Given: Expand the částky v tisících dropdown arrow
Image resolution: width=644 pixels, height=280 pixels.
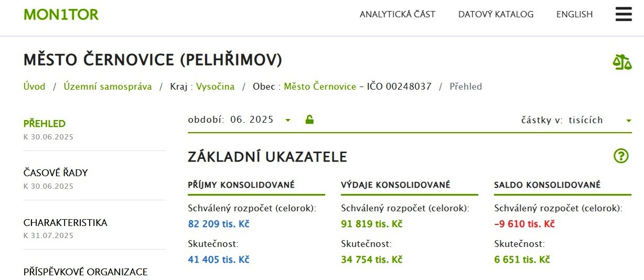Looking at the screenshot, I should pos(628,121).
